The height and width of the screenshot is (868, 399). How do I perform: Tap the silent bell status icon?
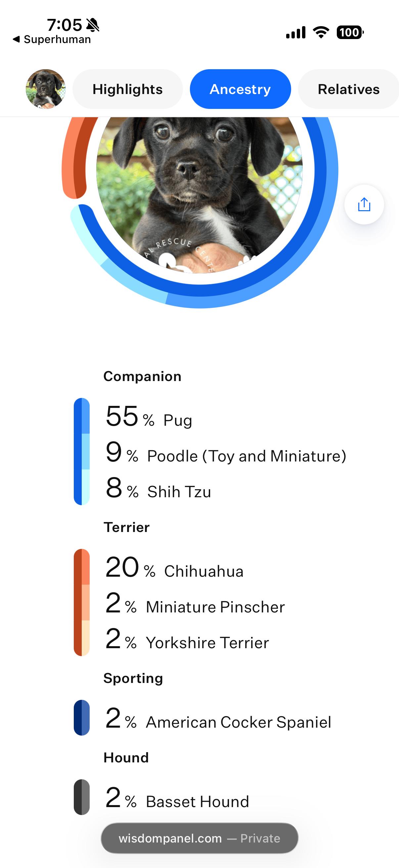(x=93, y=25)
